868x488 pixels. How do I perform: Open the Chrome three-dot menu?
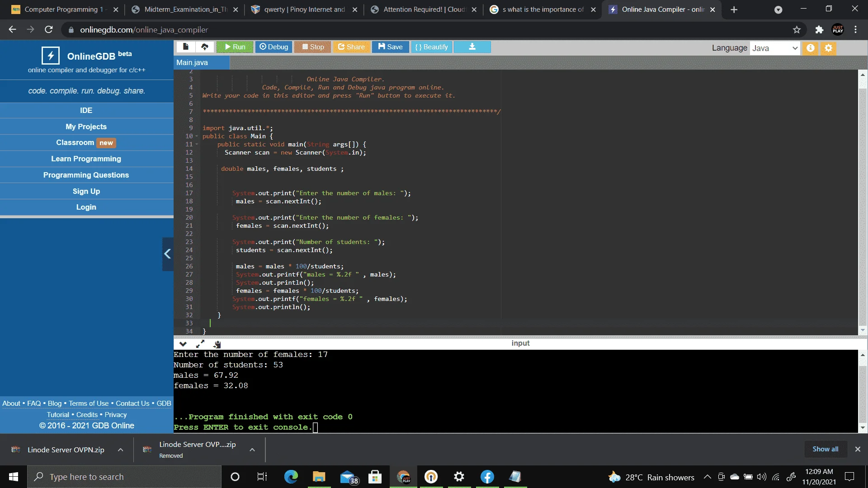click(x=855, y=29)
